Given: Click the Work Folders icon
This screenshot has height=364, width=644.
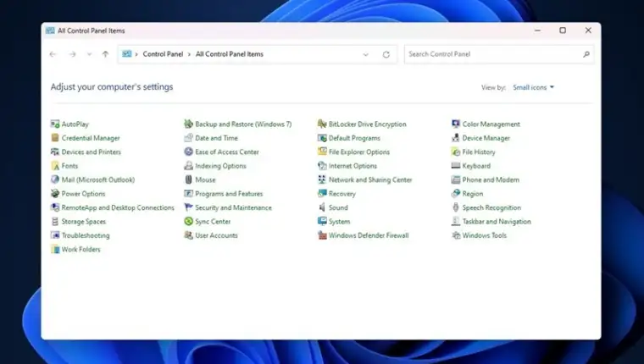Looking at the screenshot, I should pos(55,250).
